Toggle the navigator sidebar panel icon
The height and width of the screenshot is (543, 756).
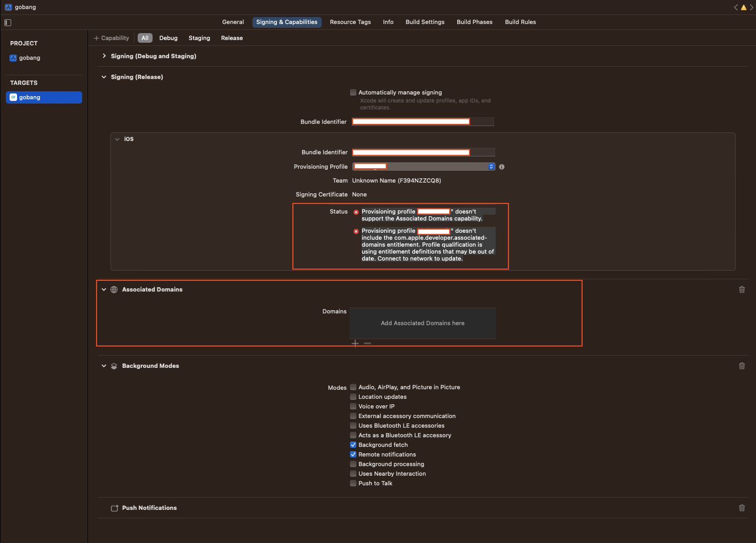point(7,22)
